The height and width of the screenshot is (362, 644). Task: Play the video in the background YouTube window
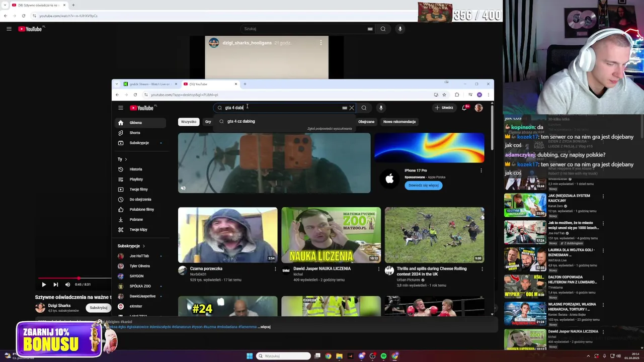pos(44,285)
